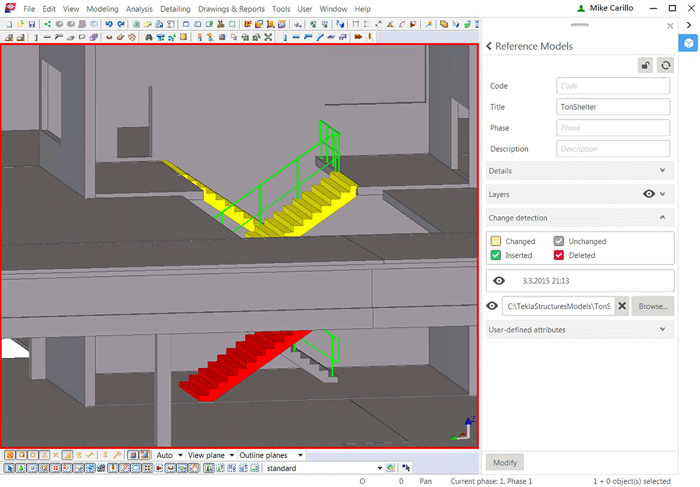Click the Browse... button
700x487 pixels.
pos(652,306)
